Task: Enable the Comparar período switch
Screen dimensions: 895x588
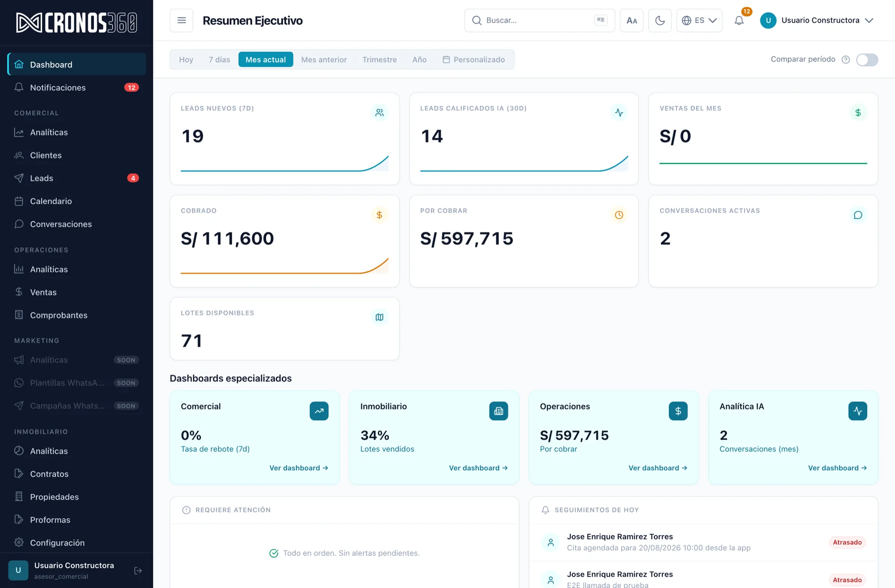Action: [867, 59]
